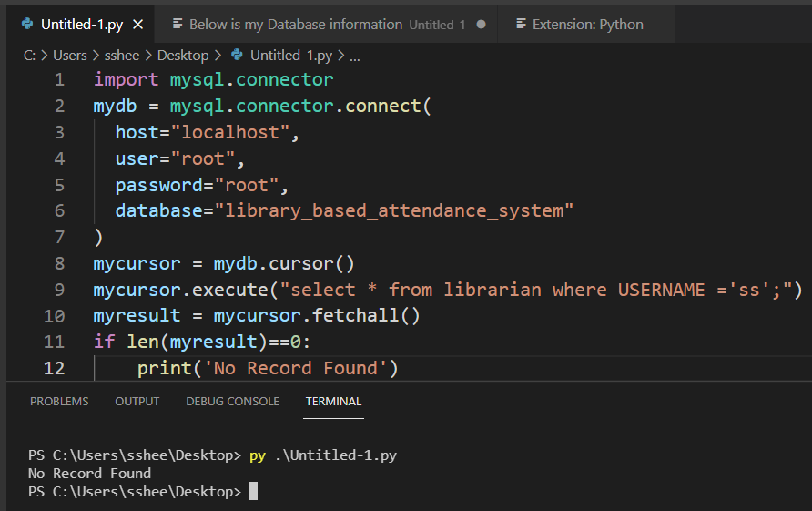Screen dimensions: 812x511
Task: Switch to the Untitled-1.py editor tab
Action: tap(81, 25)
